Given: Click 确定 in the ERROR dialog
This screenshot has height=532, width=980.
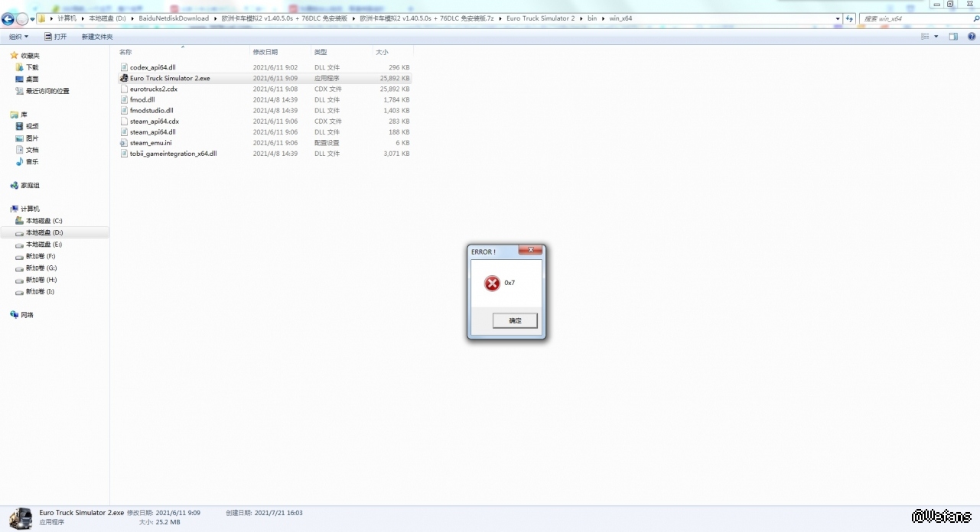Looking at the screenshot, I should (x=515, y=320).
